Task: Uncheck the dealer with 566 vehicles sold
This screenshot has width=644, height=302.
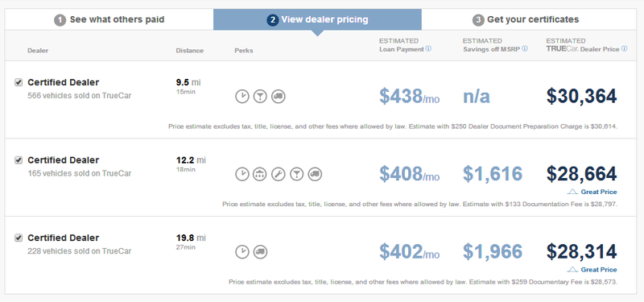Action: (19, 83)
